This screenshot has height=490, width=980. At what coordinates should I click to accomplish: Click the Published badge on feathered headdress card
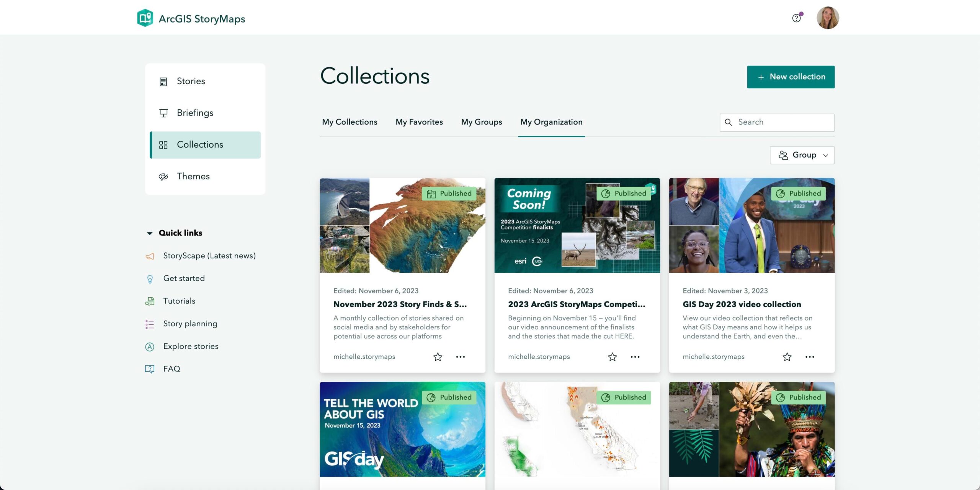[799, 397]
